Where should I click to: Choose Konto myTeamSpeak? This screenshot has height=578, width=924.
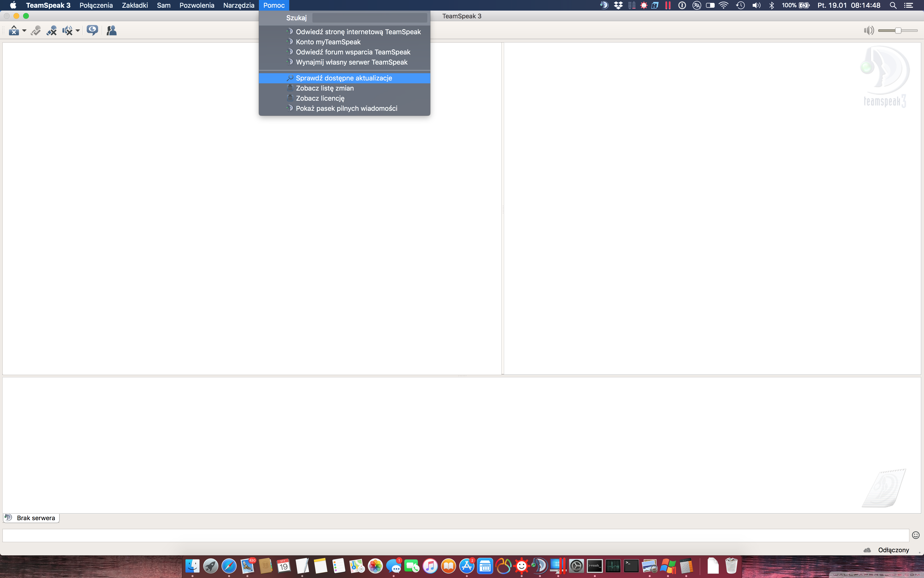pos(344,42)
